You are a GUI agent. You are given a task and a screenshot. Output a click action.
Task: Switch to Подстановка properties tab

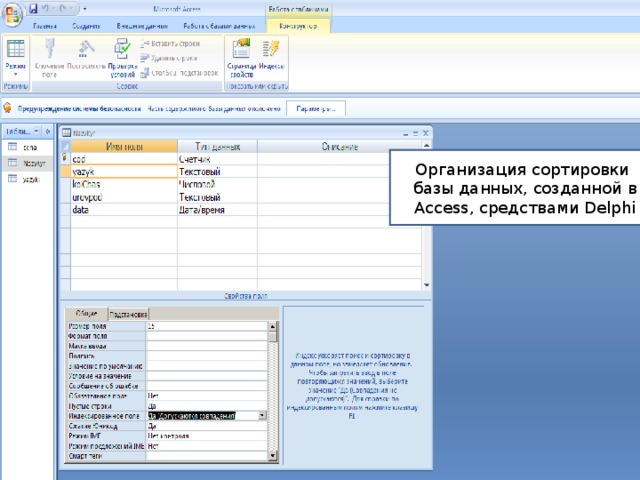point(129,314)
